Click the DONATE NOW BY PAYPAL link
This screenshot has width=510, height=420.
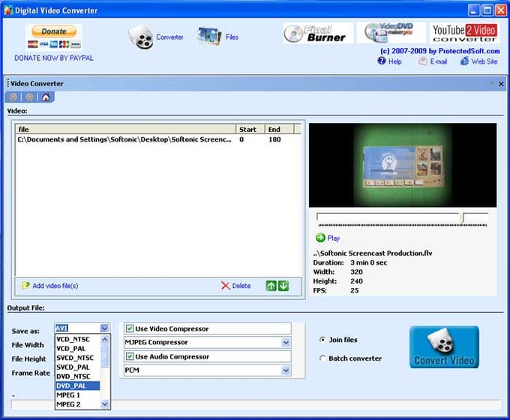54,58
